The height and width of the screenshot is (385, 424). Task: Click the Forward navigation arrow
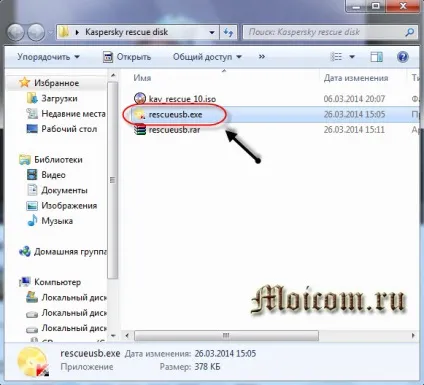click(36, 32)
